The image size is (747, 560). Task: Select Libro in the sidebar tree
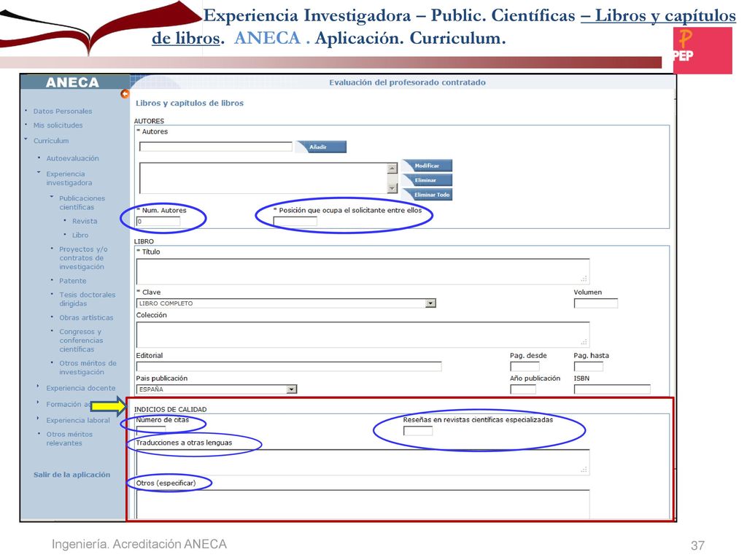pos(80,236)
